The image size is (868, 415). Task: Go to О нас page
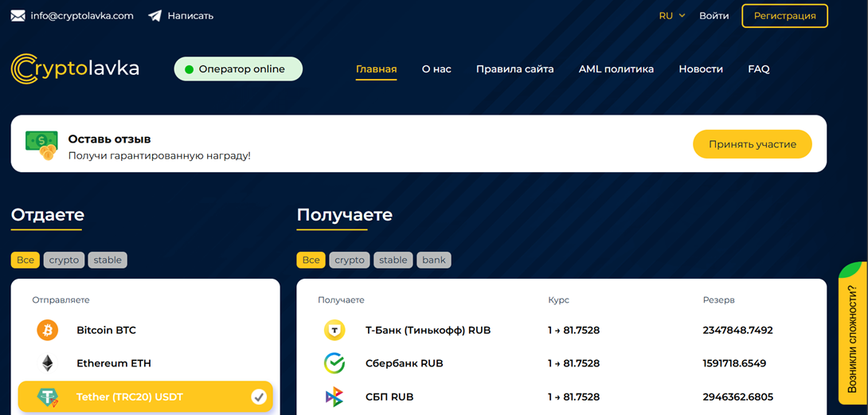[436, 69]
